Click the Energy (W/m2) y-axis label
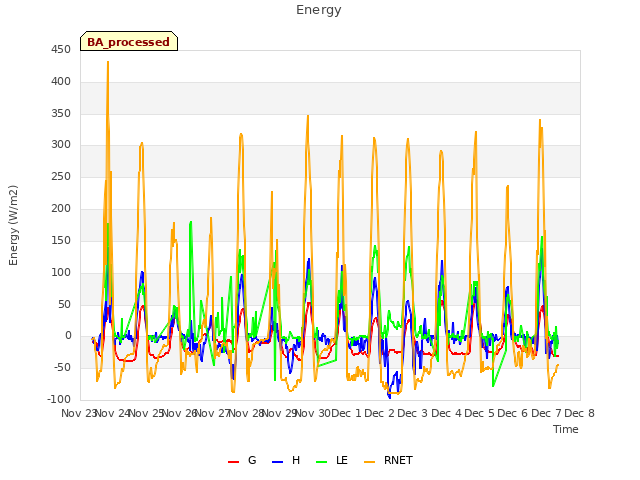 pos(13,225)
